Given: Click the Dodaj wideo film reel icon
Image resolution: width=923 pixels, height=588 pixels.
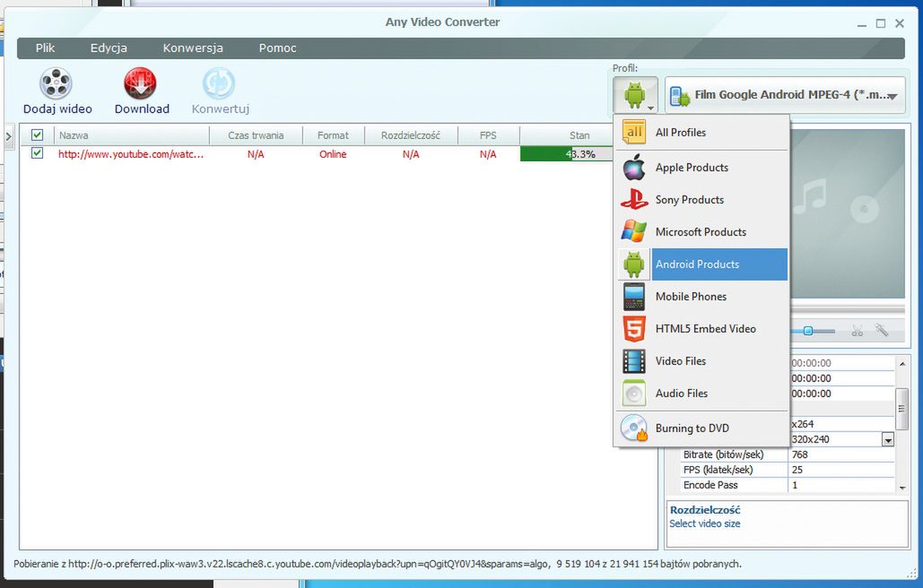Looking at the screenshot, I should click(x=56, y=82).
